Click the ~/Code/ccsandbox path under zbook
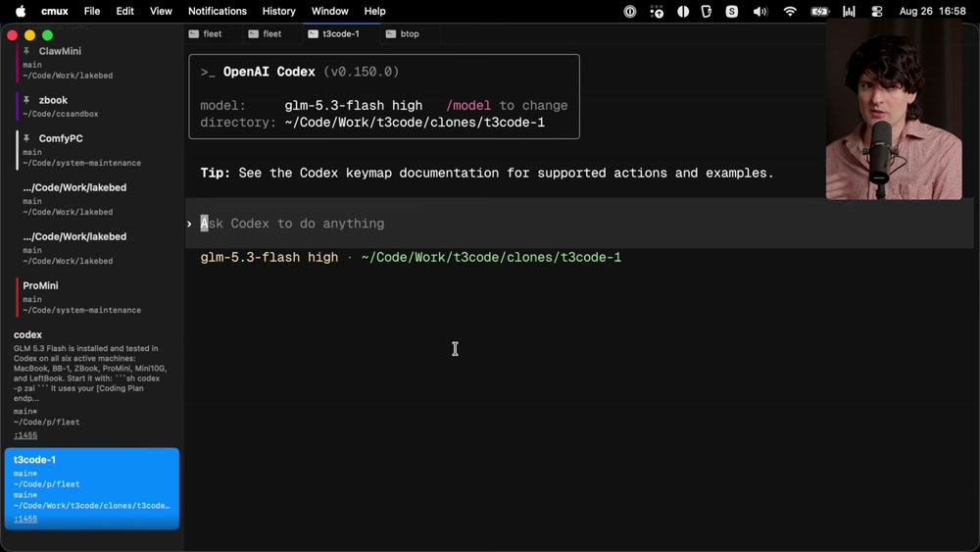Image resolution: width=980 pixels, height=552 pixels. tap(61, 114)
